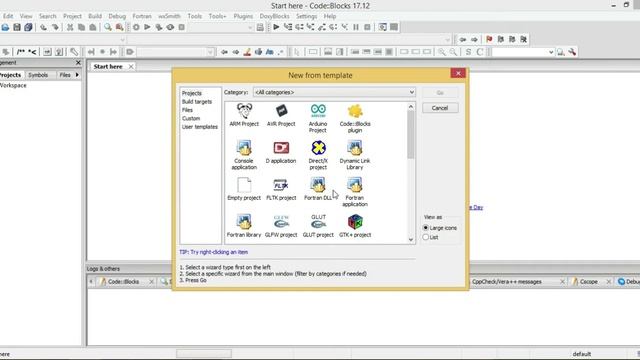Viewport: 640px width, 360px height.
Task: Start the debugger with Debug/Continue icon
Action: coord(276,27)
